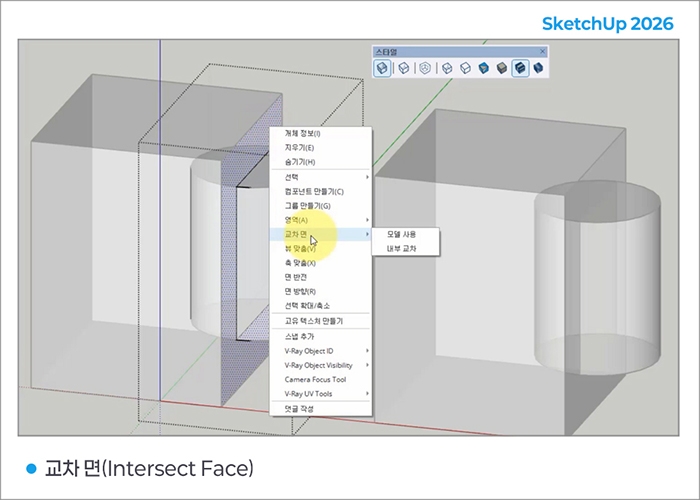
Task: Select the gray textured cube style icon
Action: pos(502,68)
